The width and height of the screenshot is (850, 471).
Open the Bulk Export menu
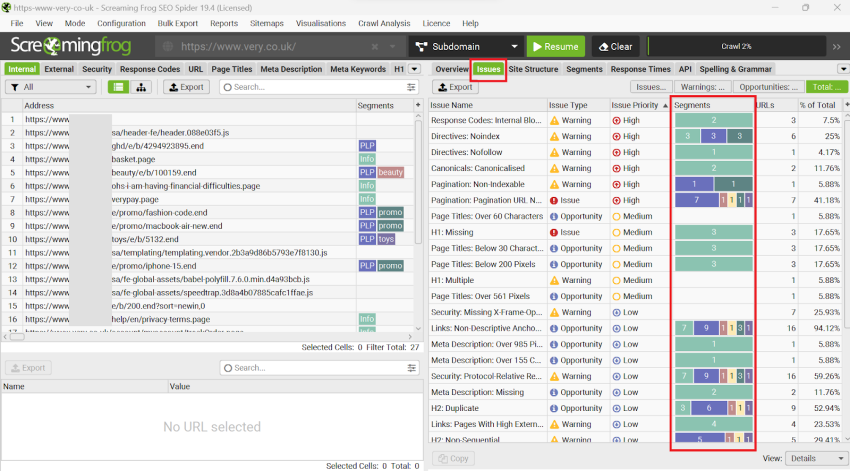[x=177, y=23]
